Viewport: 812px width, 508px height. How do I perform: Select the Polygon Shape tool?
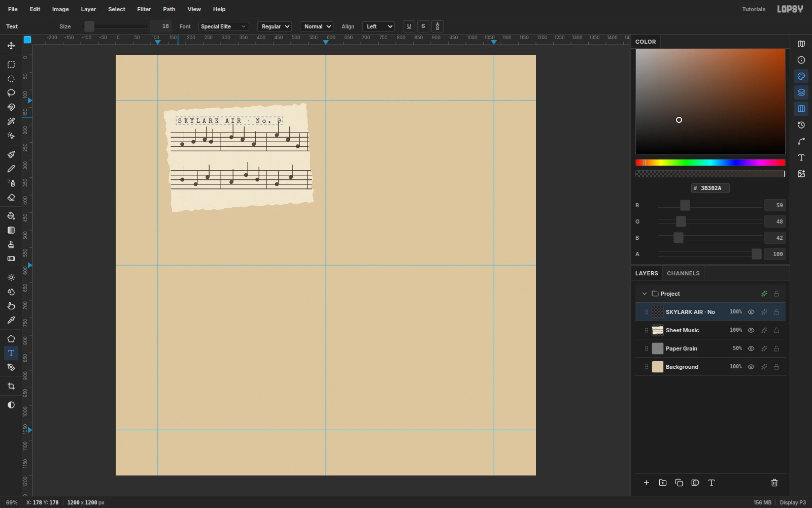point(11,339)
